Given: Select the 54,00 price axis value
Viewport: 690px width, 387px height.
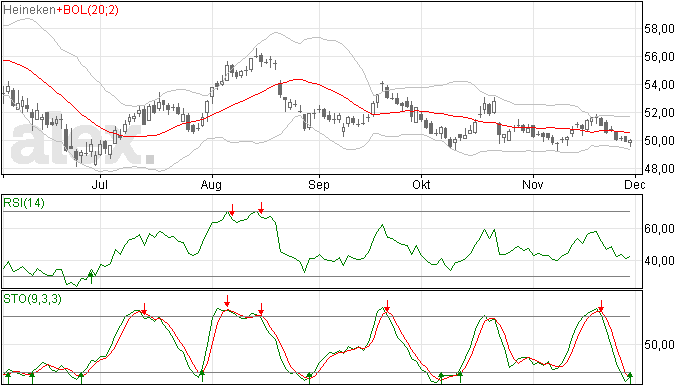Looking at the screenshot, I should (x=659, y=85).
